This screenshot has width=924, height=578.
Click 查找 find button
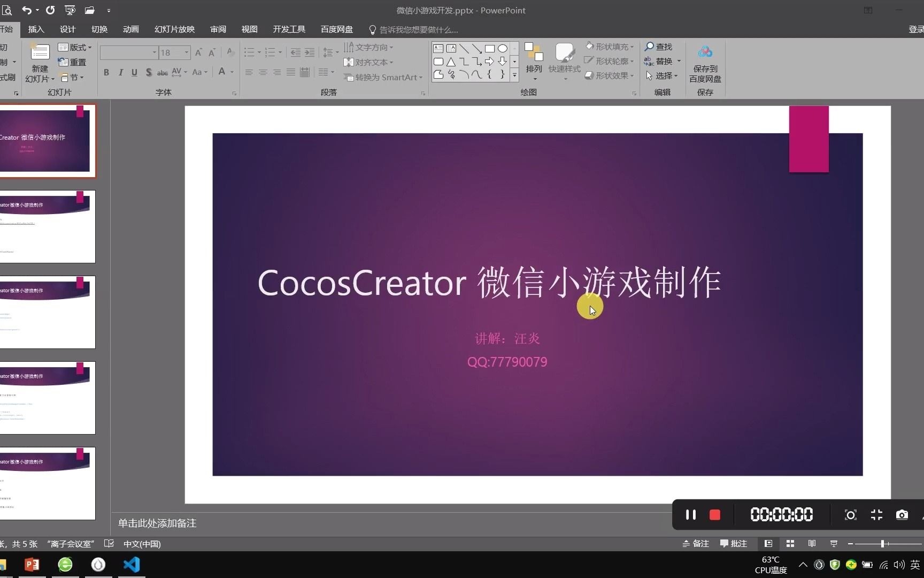click(658, 47)
